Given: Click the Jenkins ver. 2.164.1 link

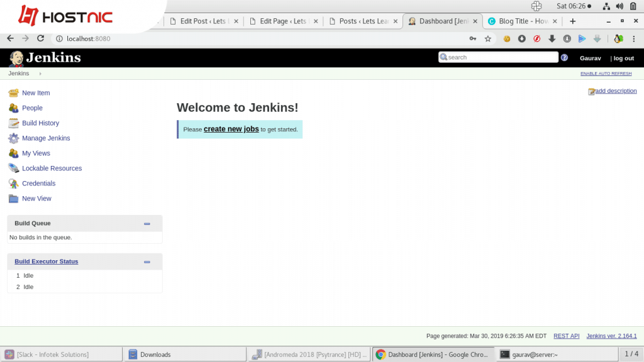Looking at the screenshot, I should (611, 336).
